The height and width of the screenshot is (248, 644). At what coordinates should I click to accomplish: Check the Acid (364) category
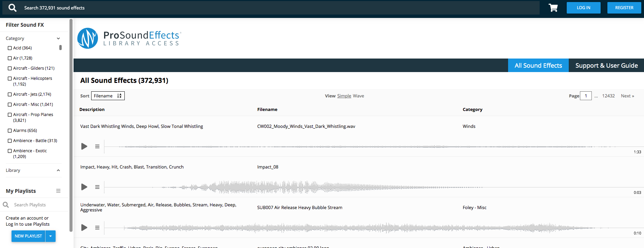[x=10, y=48]
